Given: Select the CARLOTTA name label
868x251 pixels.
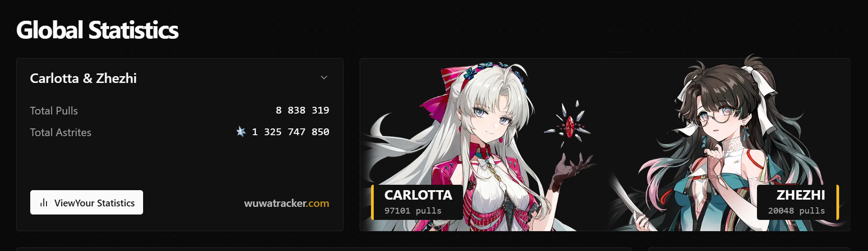Looking at the screenshot, I should [x=418, y=195].
